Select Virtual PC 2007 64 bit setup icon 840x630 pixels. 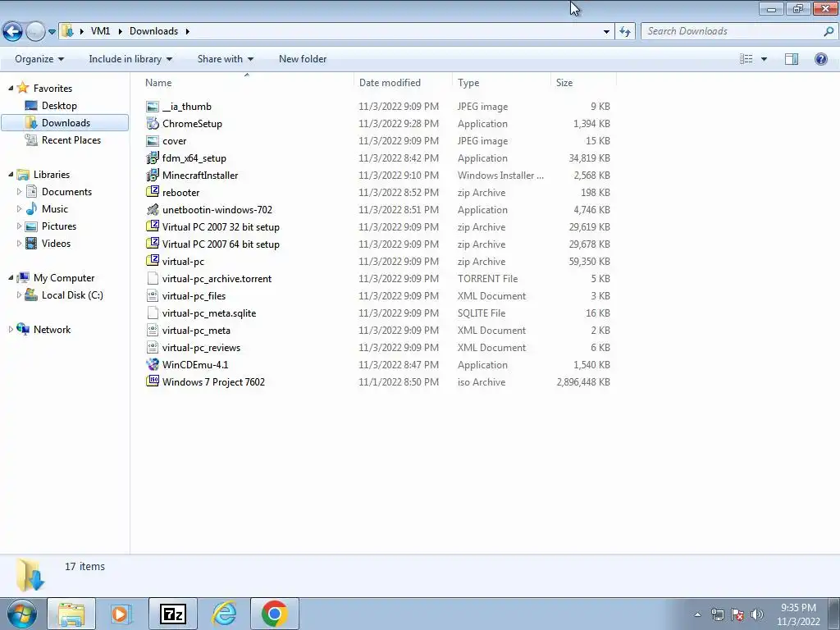click(153, 244)
